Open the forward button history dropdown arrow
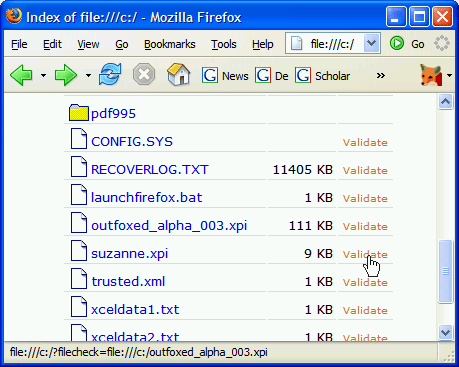Viewport: 459px width, 367px height. click(88, 76)
